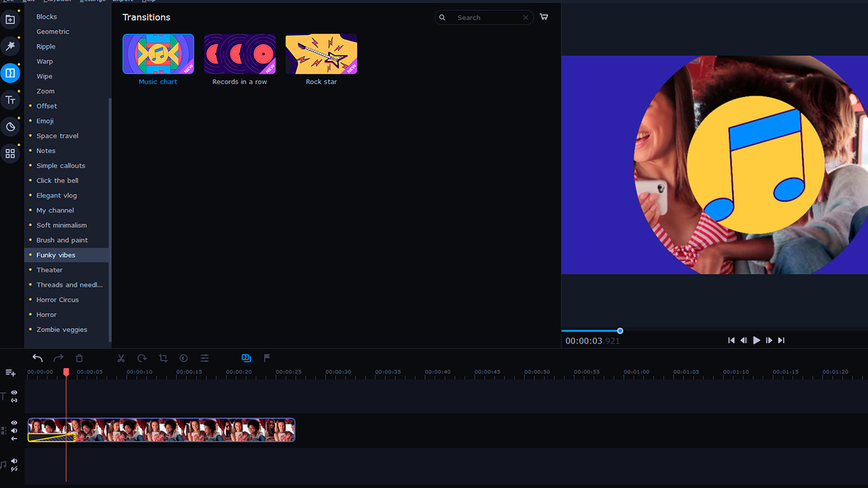The image size is (868, 488).
Task: Open the Export menu
Action: coord(122,1)
